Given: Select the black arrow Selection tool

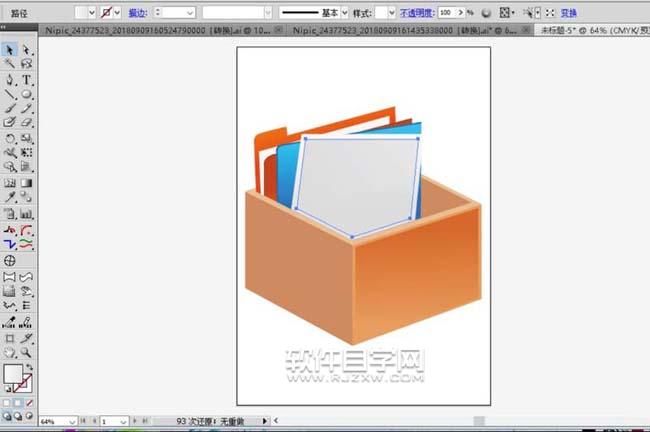Looking at the screenshot, I should click(x=9, y=50).
